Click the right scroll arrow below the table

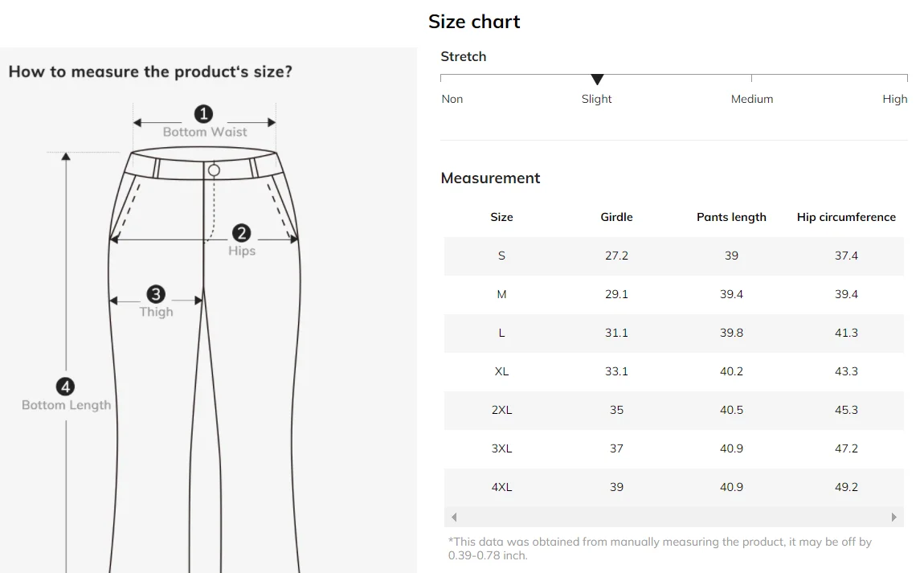(x=894, y=517)
